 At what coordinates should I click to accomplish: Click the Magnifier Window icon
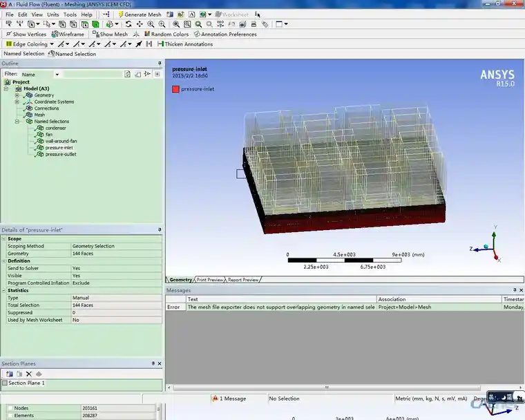pyautogui.click(x=187, y=24)
